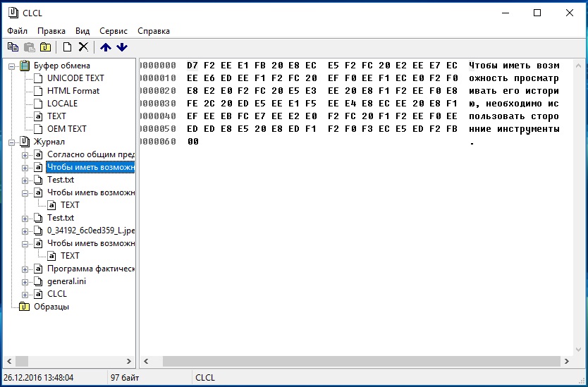Open the Справка menu
588x387 pixels.
154,31
